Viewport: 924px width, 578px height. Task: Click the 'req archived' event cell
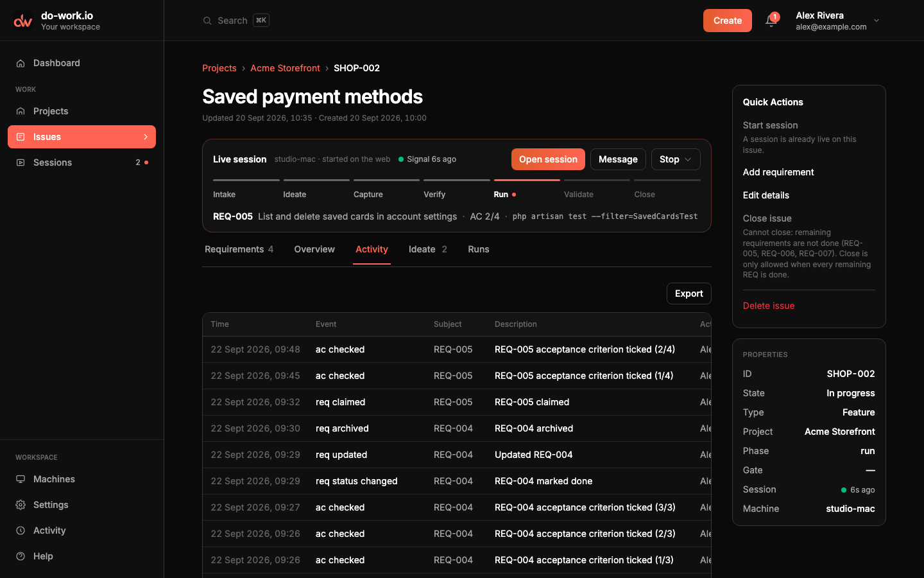(x=342, y=428)
